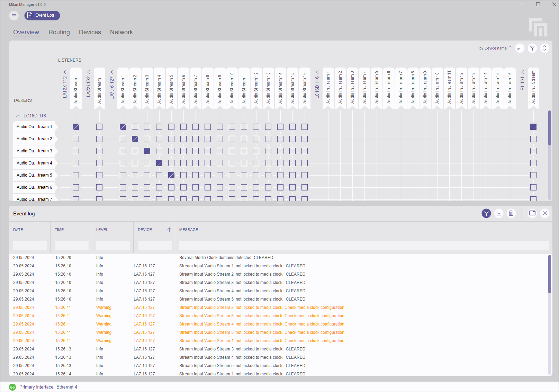
Task: Close the Event log panel
Action: (x=545, y=213)
